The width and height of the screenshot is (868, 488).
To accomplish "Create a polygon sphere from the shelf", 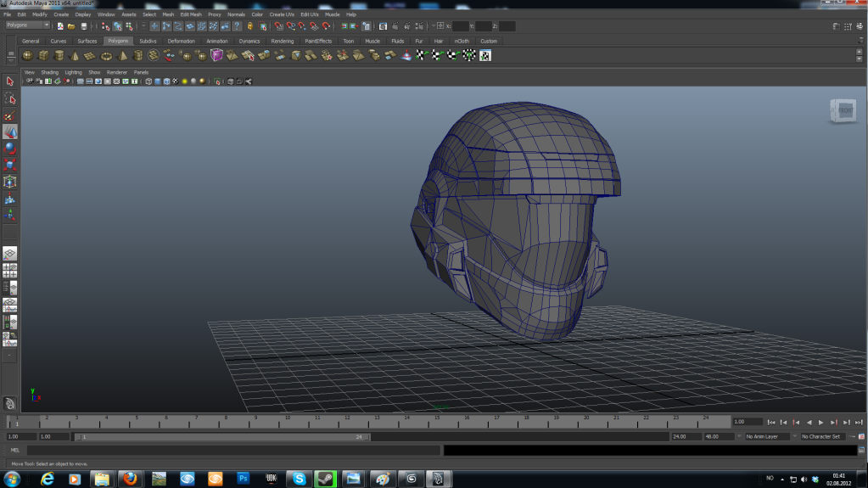I will (27, 55).
